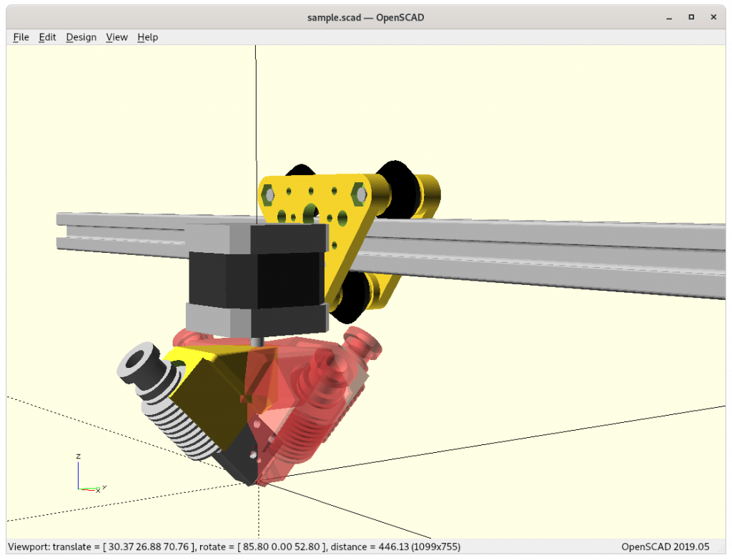Maximize the OpenSCAD window
The image size is (732, 560).
click(x=691, y=17)
